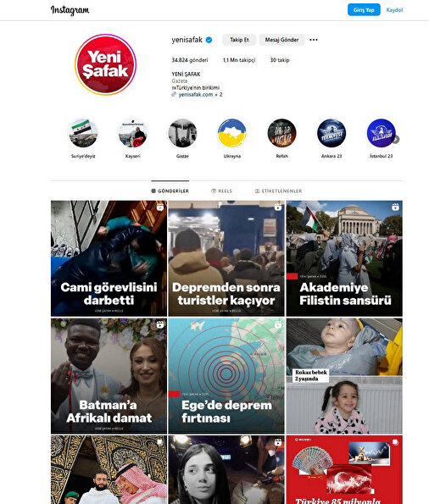The width and height of the screenshot is (429, 504).
Task: Open the Refah story highlight
Action: (x=282, y=133)
